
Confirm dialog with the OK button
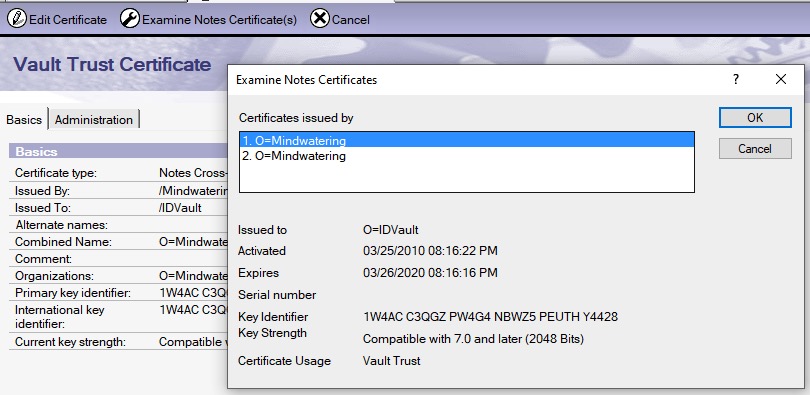[755, 118]
